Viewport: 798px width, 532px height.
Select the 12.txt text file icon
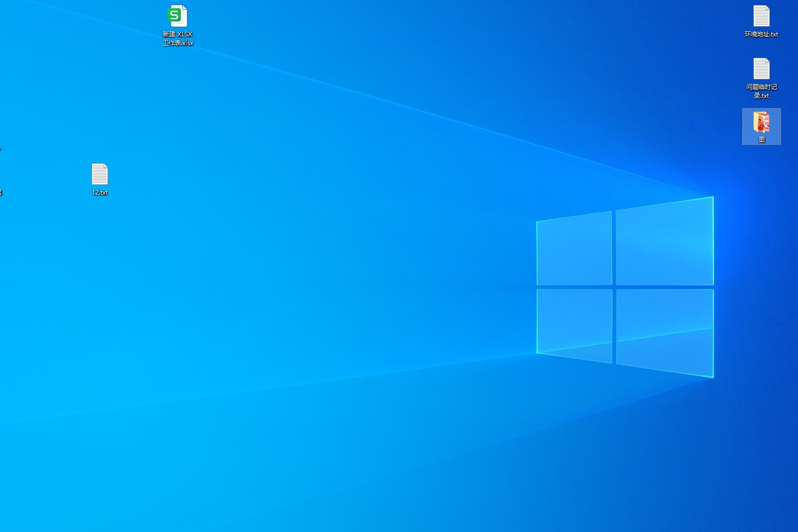(99, 174)
